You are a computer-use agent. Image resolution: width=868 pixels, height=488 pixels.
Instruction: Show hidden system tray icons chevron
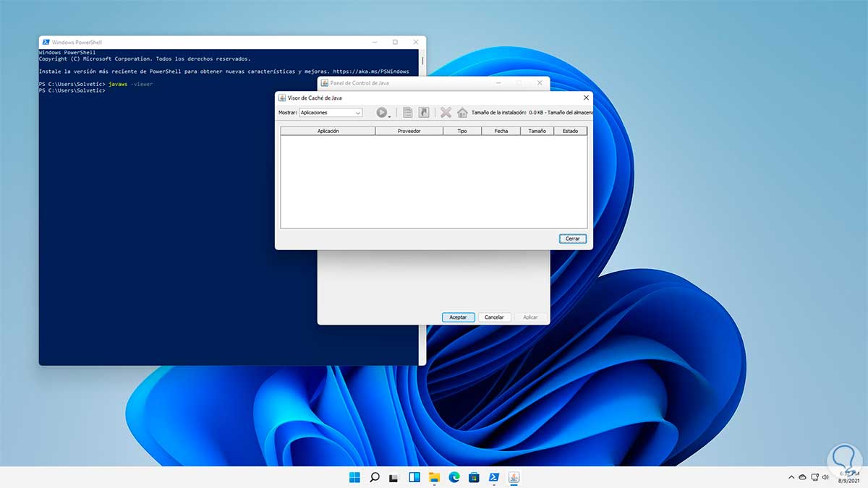click(792, 477)
